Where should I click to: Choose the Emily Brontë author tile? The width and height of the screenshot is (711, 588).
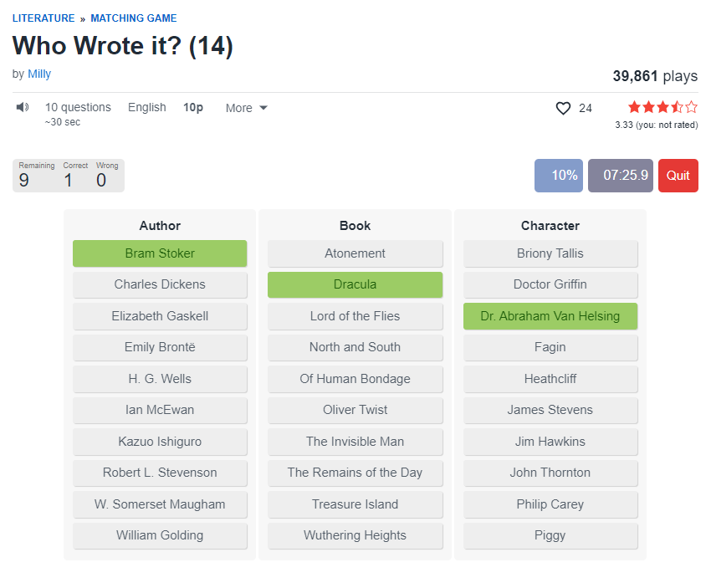(160, 347)
